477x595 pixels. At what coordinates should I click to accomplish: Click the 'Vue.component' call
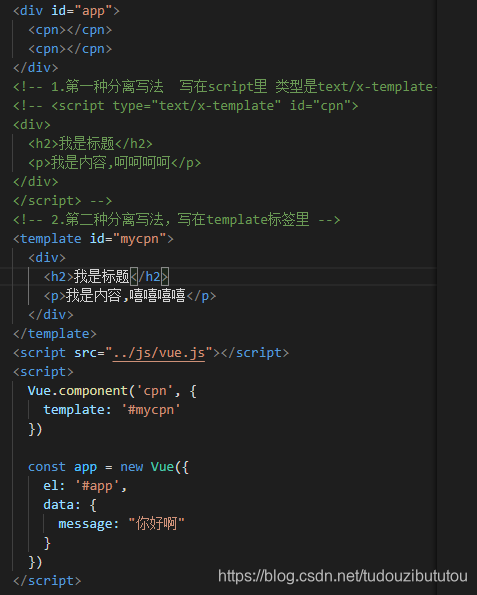(x=77, y=391)
